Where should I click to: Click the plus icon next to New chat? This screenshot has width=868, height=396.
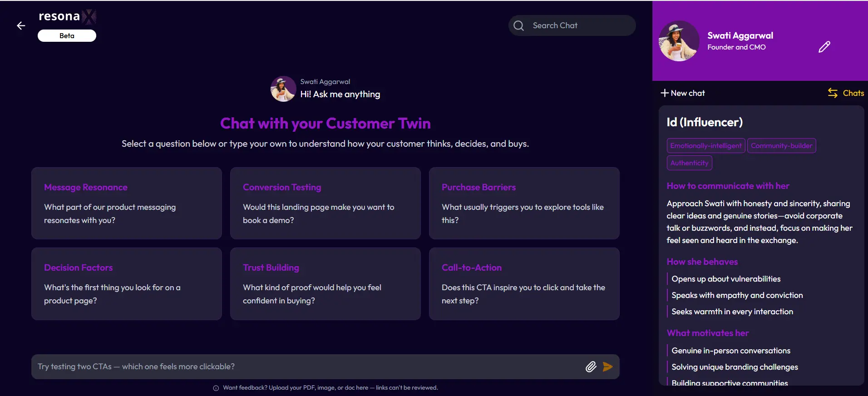coord(665,93)
